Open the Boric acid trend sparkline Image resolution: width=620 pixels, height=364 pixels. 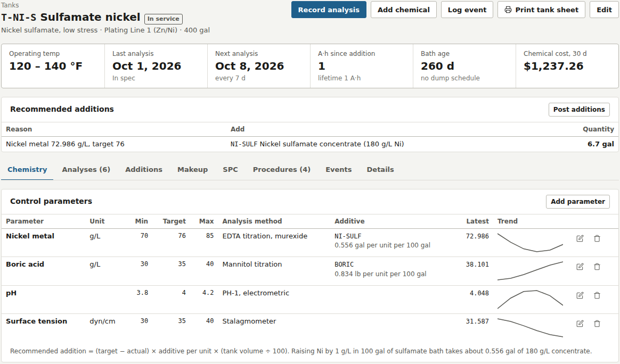[x=530, y=271]
